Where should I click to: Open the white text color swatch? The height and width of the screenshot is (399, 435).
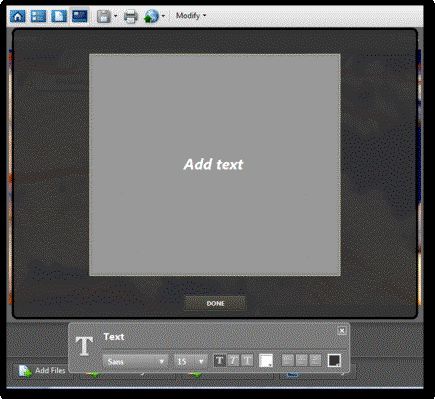pyautogui.click(x=266, y=361)
